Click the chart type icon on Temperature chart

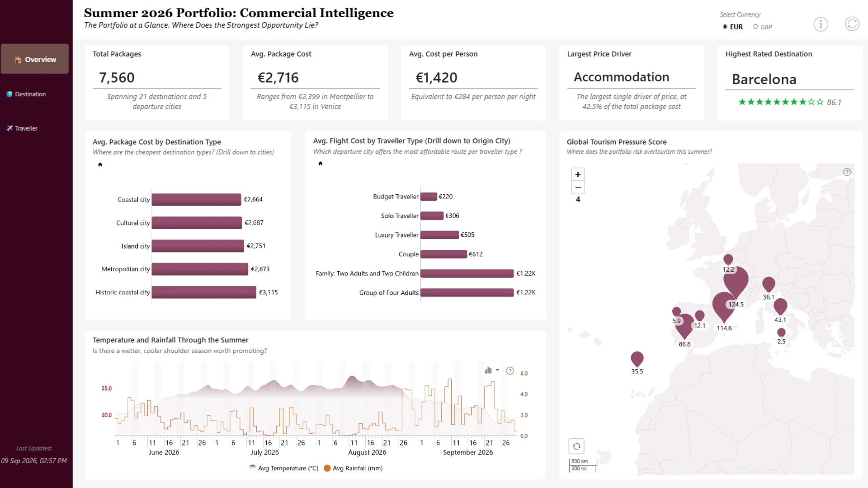(488, 371)
